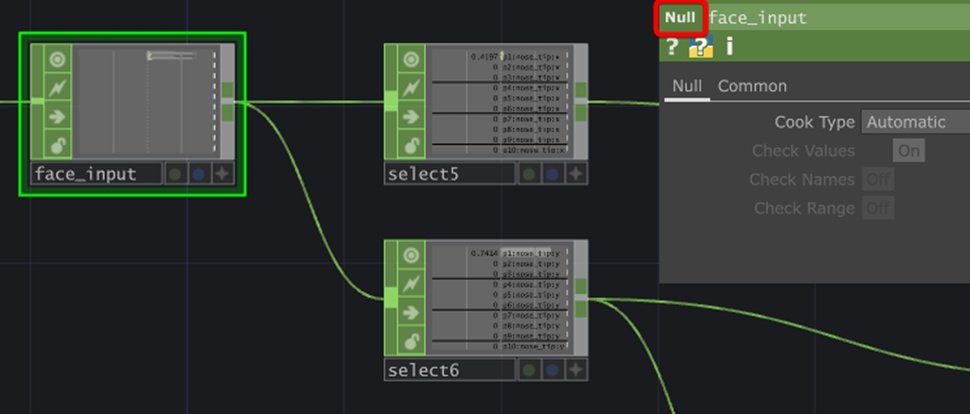Image resolution: width=970 pixels, height=414 pixels.
Task: Switch to the Common parameter tab
Action: [752, 86]
